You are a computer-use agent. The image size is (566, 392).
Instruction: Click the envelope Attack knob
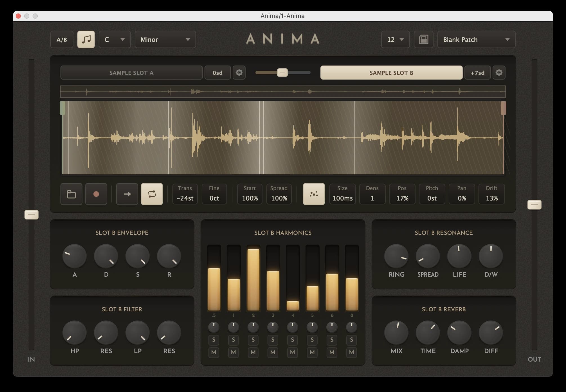(x=75, y=256)
